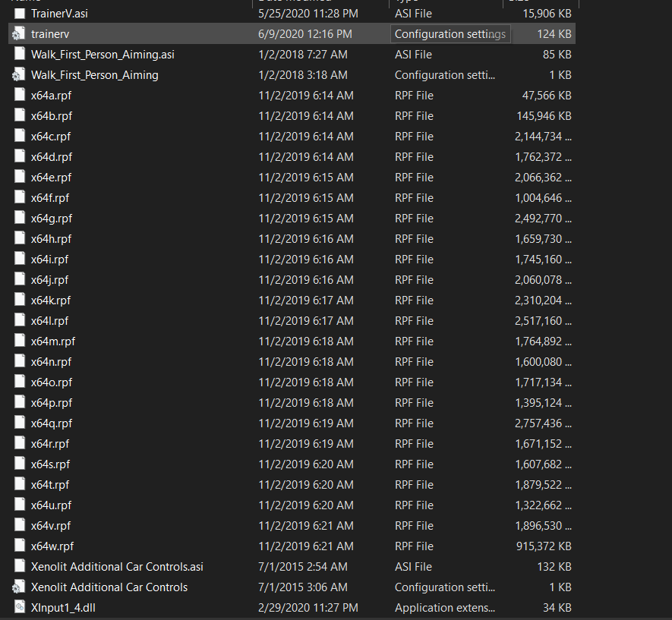Click the x64j.rpf file icon
The height and width of the screenshot is (620, 672).
(x=20, y=279)
